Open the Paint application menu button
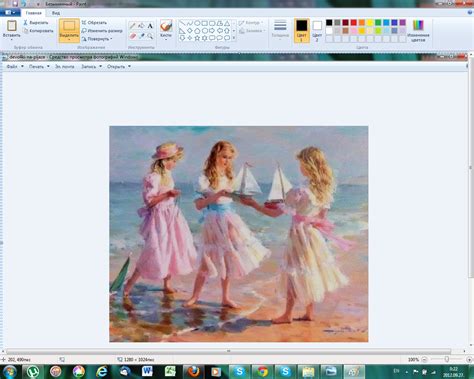Screen dimensions: 474x379 pyautogui.click(x=10, y=13)
